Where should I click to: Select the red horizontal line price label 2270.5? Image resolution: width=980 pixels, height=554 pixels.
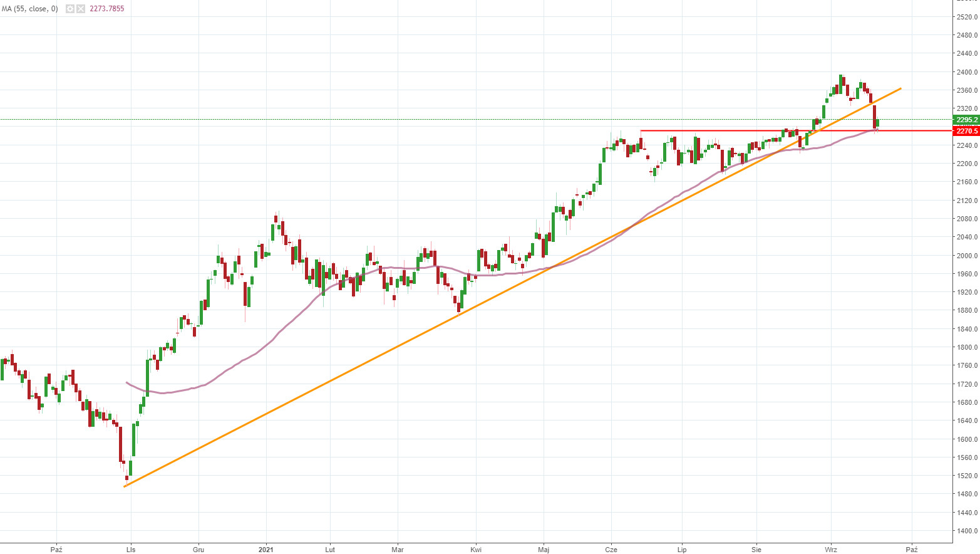[966, 131]
